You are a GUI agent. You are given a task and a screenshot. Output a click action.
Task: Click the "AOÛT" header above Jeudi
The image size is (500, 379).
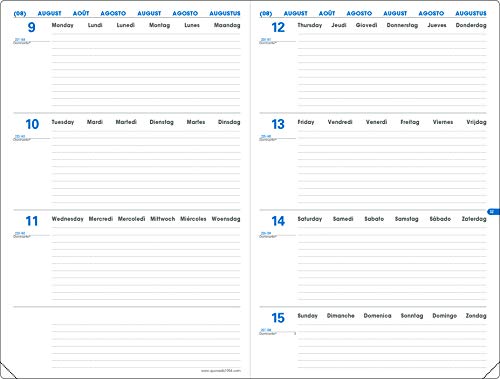click(327, 13)
